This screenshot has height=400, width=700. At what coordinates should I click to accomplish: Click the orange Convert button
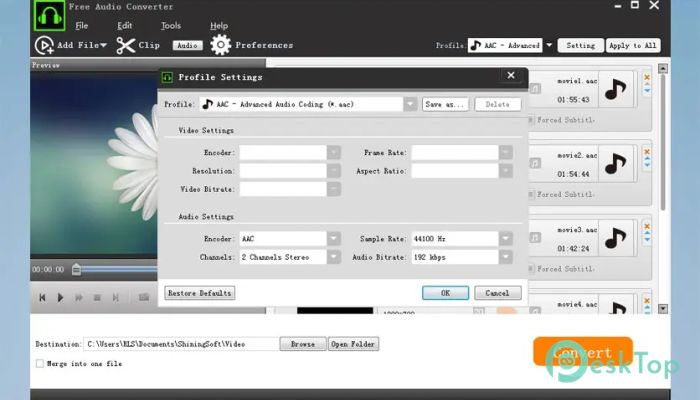click(x=583, y=352)
